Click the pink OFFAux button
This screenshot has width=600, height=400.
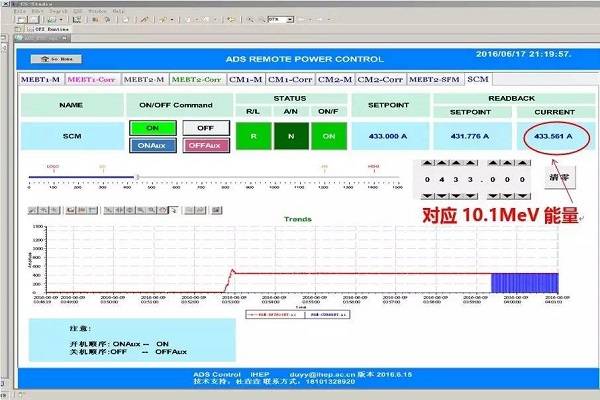tap(205, 145)
